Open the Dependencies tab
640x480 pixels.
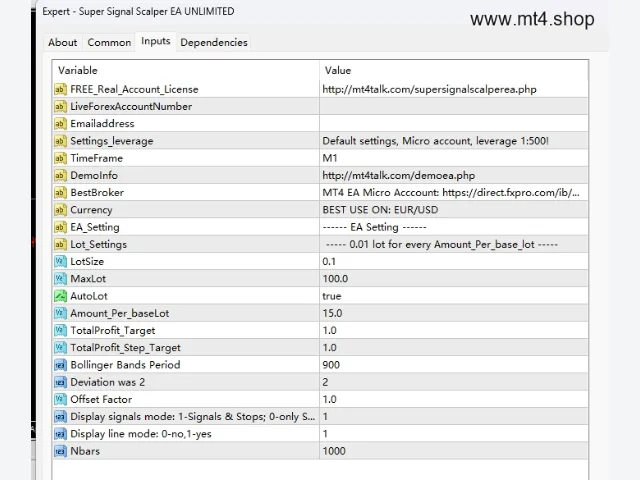click(x=214, y=42)
